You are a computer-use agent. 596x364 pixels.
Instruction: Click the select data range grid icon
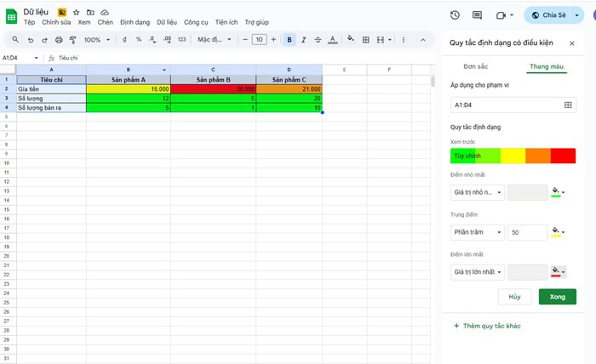coord(568,105)
